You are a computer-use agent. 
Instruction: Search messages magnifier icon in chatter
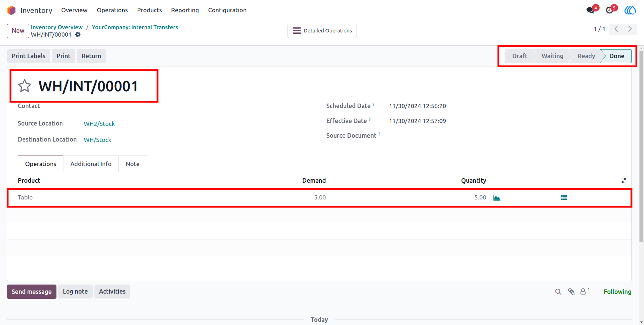click(558, 292)
